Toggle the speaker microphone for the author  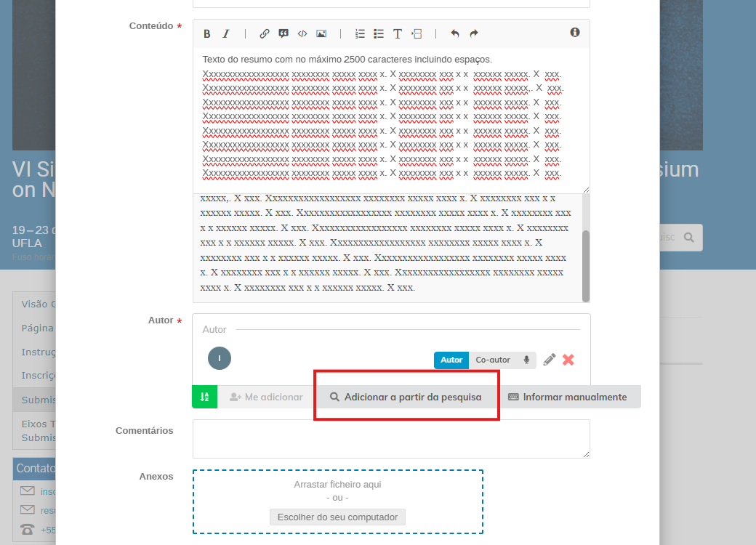pyautogui.click(x=526, y=360)
